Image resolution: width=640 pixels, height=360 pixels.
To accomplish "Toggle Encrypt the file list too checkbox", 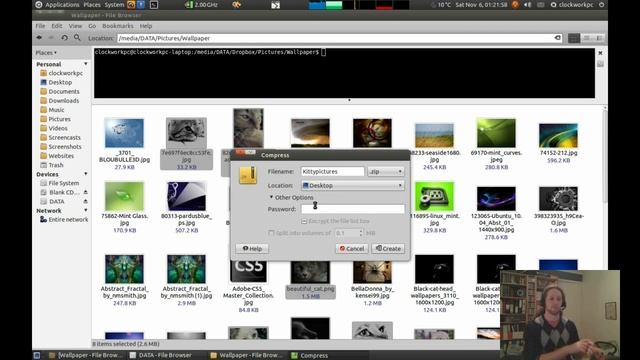I will (x=304, y=221).
